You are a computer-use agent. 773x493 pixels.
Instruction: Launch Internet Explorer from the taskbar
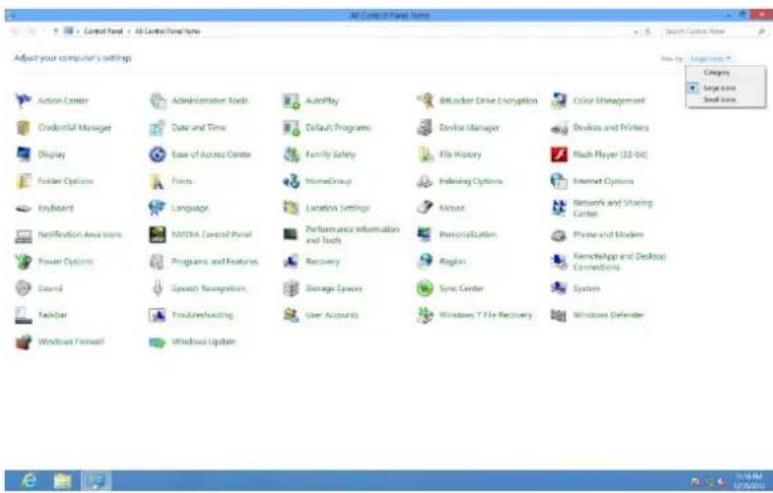[29, 481]
